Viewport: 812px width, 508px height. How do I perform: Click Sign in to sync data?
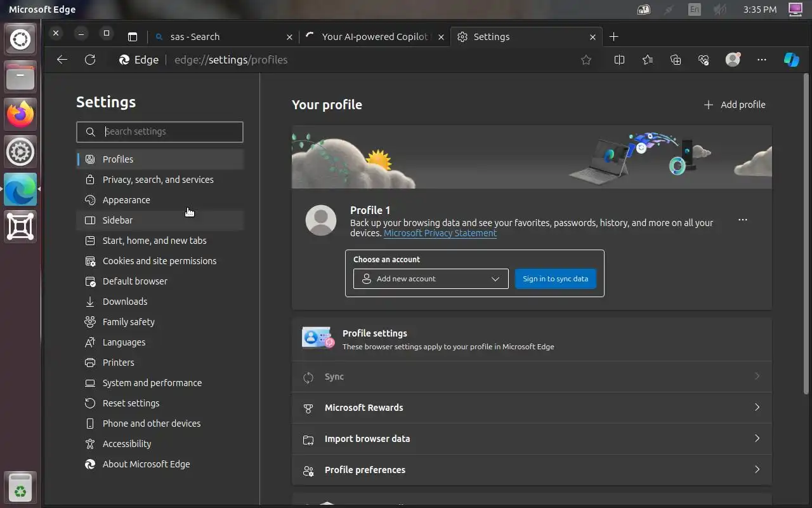tap(556, 279)
